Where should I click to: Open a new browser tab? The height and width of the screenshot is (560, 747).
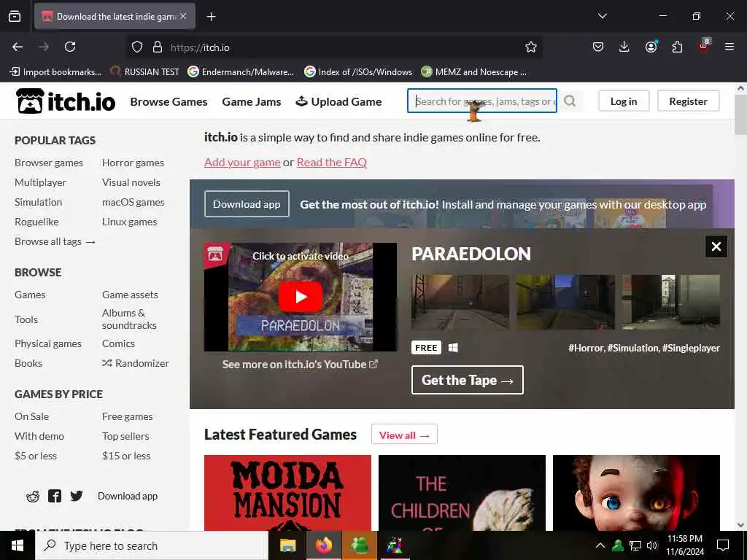(x=211, y=17)
